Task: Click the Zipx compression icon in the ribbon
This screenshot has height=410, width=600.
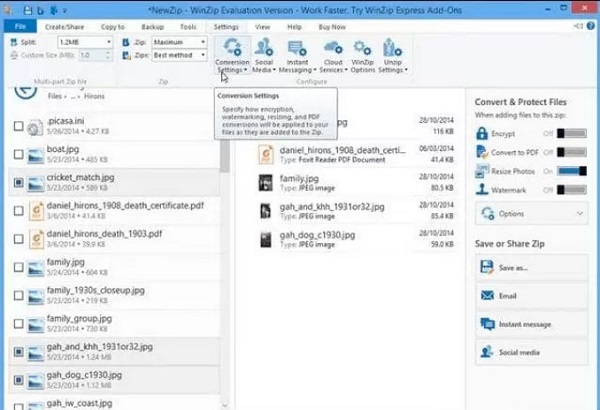Action: point(126,56)
